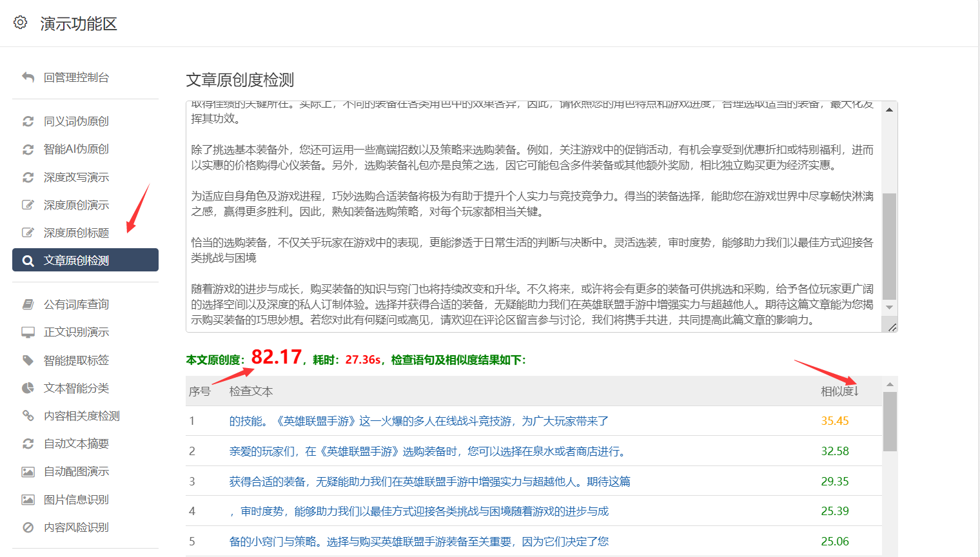Click the tag icon beside 智能提取标签
Viewport: 980px width, 557px height.
tap(28, 360)
